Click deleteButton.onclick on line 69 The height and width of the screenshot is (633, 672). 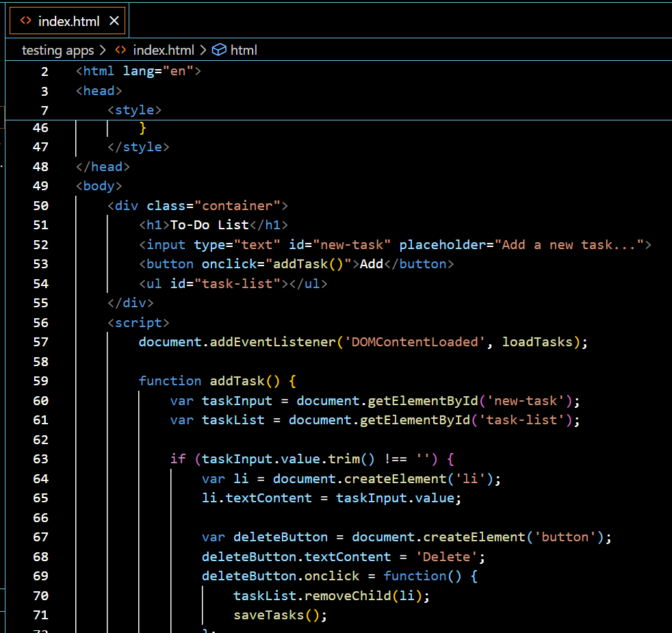click(x=281, y=576)
